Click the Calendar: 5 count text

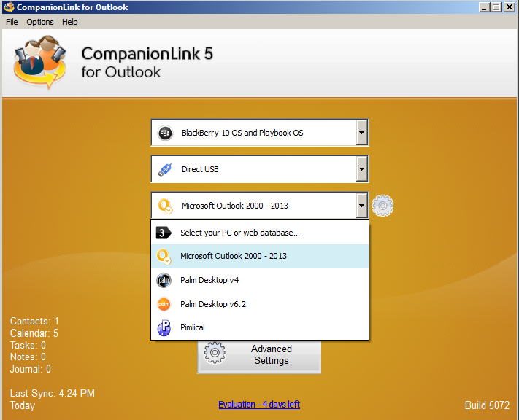coord(34,333)
